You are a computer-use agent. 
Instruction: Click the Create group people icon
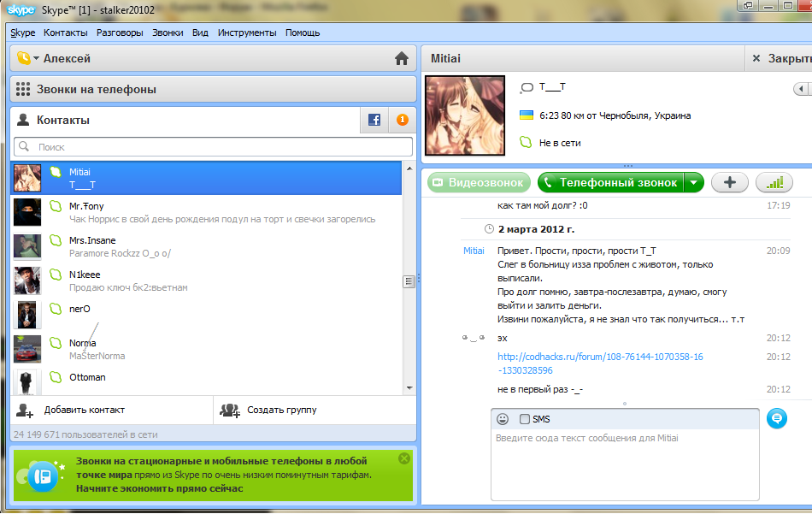pyautogui.click(x=229, y=410)
